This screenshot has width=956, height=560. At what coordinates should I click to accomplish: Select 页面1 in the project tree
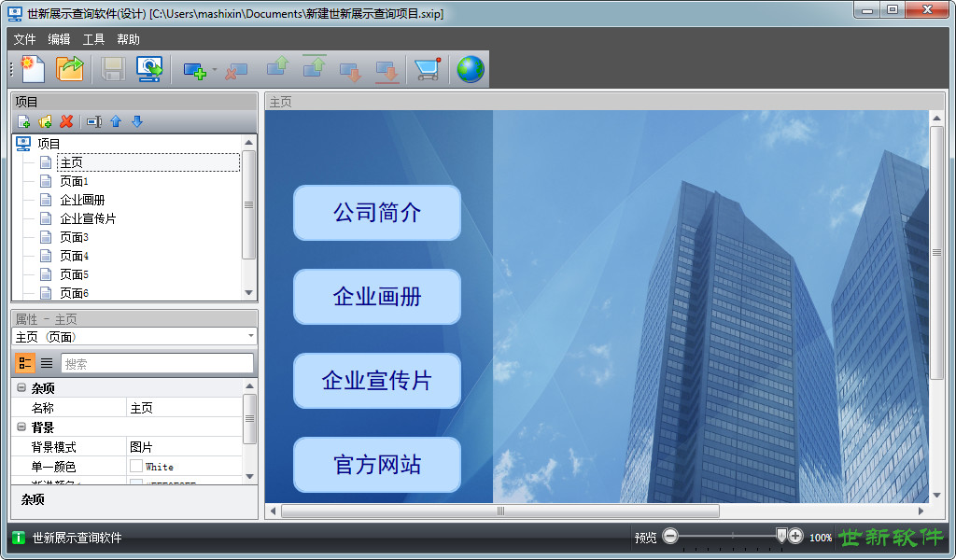pos(74,182)
